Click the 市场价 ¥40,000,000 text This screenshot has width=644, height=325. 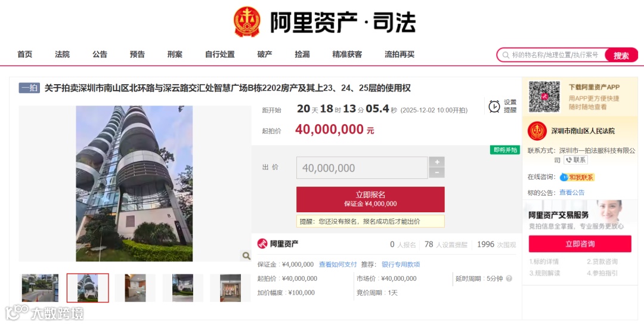coord(386,278)
